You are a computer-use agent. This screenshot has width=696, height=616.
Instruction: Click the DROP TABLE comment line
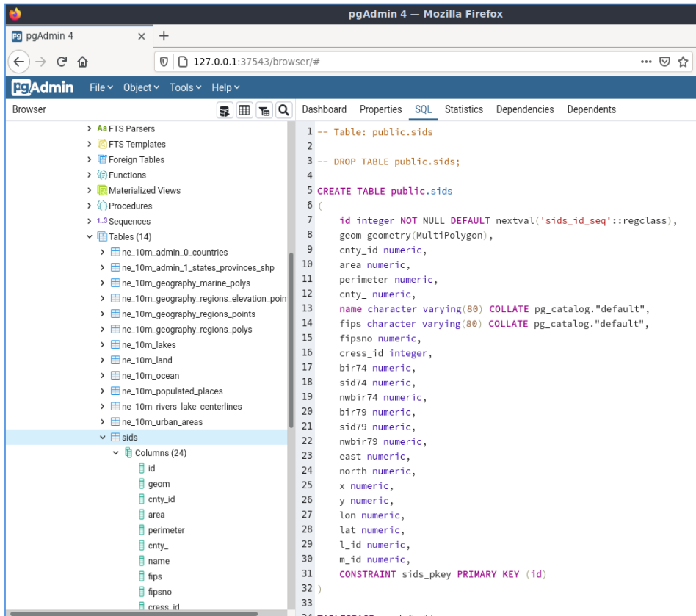click(x=388, y=162)
